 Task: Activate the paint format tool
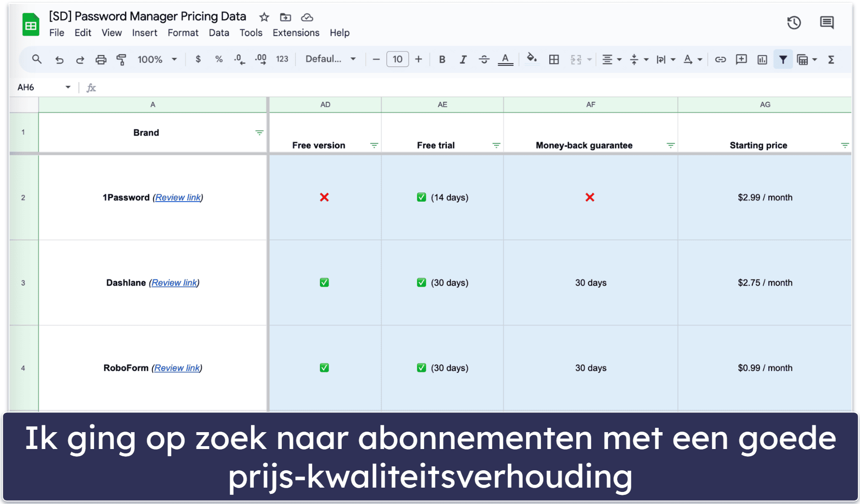[122, 60]
